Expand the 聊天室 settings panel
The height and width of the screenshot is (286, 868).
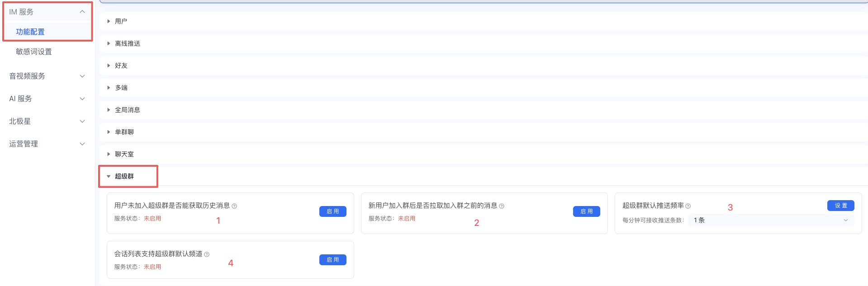484,154
